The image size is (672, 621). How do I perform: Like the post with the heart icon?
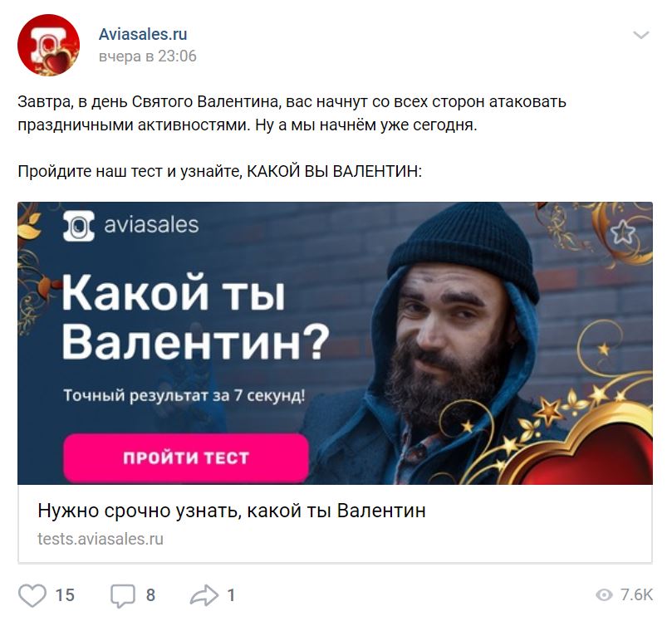[x=32, y=595]
